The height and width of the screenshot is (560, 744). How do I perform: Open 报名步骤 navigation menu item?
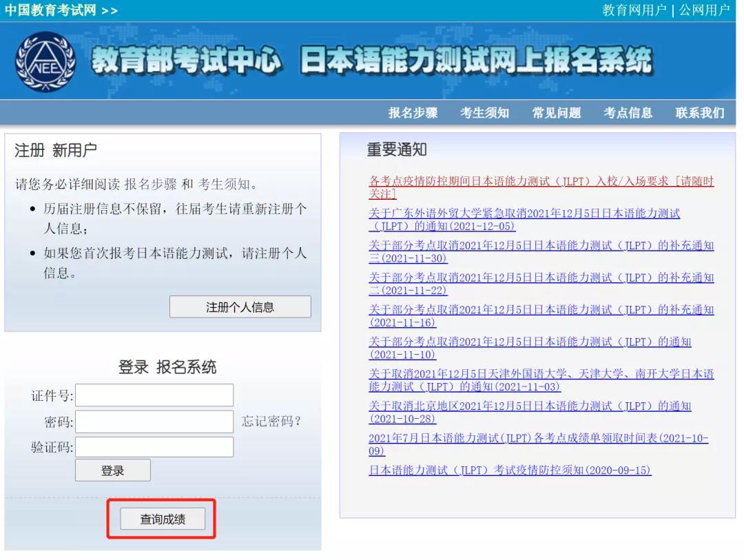point(413,113)
